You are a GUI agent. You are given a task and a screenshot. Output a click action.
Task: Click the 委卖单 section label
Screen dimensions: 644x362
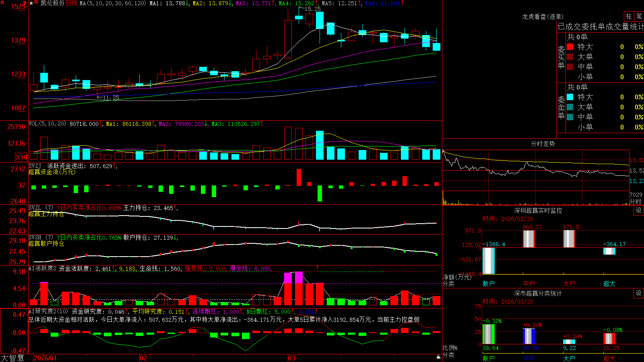pos(561,108)
